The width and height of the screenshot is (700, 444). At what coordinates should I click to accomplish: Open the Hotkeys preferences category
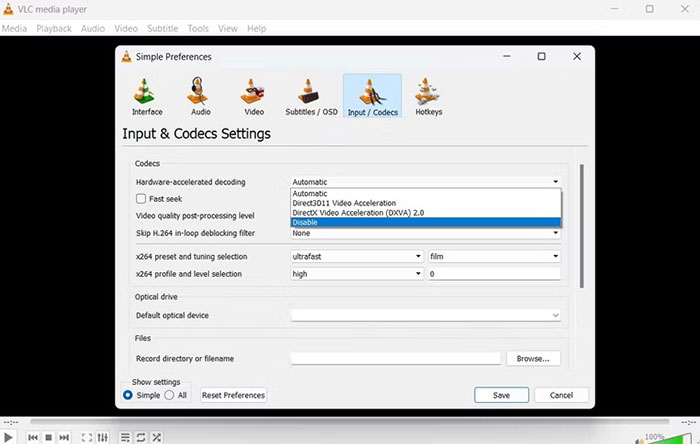point(429,97)
